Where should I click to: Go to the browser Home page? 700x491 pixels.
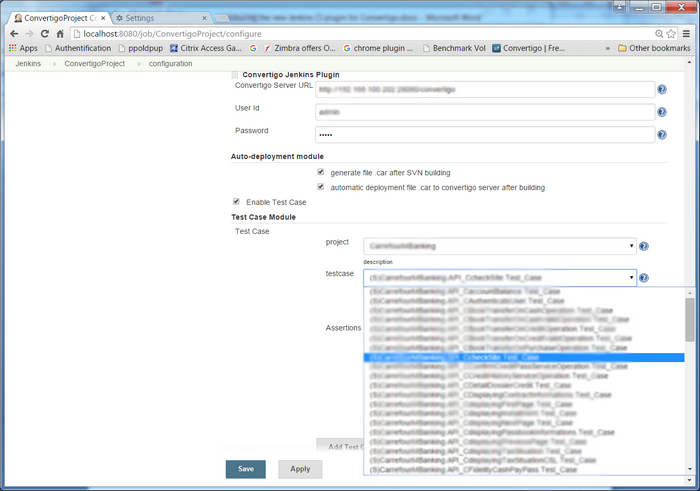pos(60,34)
